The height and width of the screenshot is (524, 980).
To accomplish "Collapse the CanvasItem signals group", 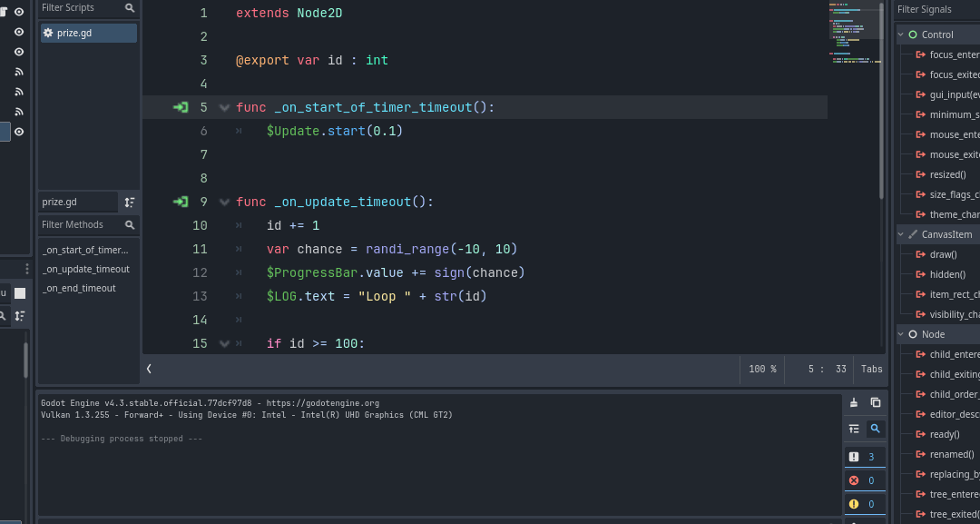I will tap(901, 234).
